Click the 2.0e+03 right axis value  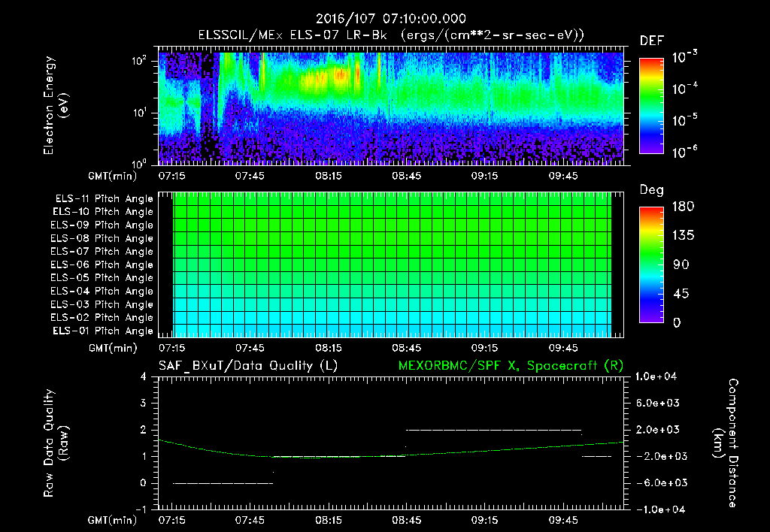pyautogui.click(x=657, y=430)
